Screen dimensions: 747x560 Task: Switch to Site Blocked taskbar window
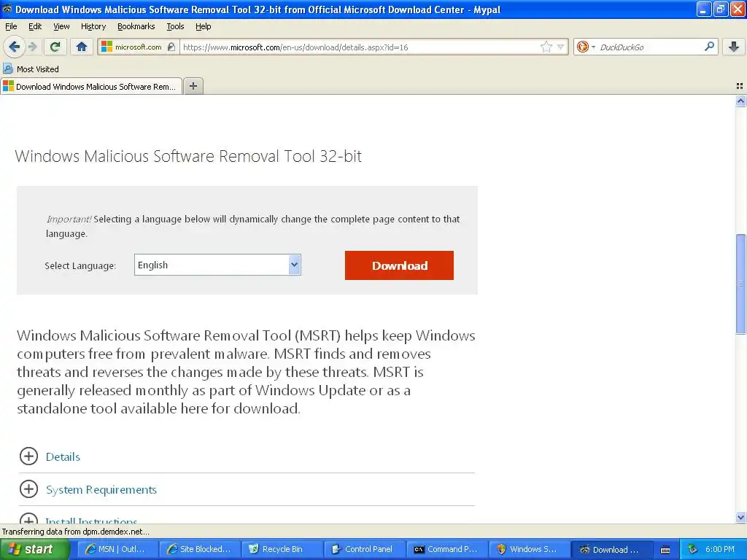(198, 549)
